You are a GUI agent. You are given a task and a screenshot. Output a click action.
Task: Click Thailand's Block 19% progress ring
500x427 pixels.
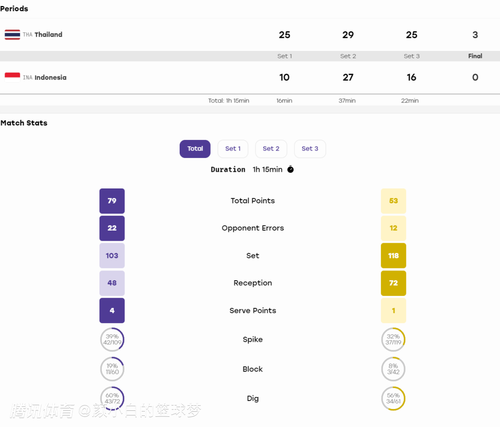pyautogui.click(x=112, y=369)
